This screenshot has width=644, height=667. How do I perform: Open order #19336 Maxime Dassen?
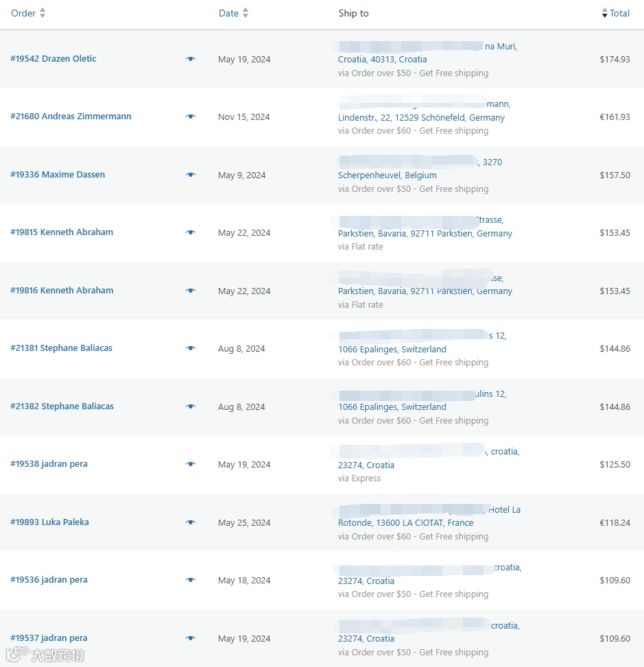(58, 174)
